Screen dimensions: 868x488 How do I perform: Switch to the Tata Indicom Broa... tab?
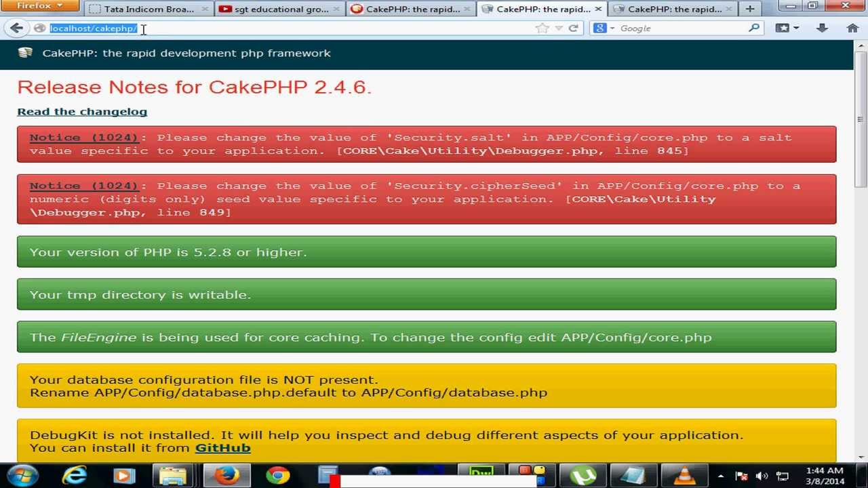point(149,9)
